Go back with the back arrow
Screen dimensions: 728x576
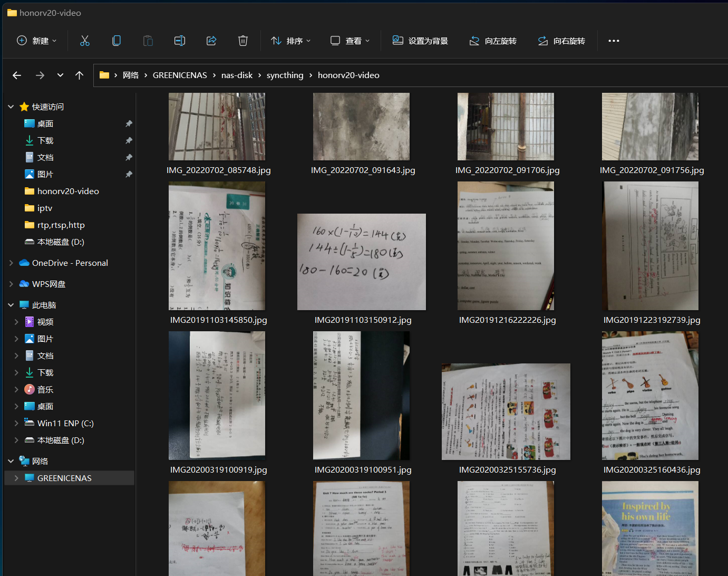point(17,75)
